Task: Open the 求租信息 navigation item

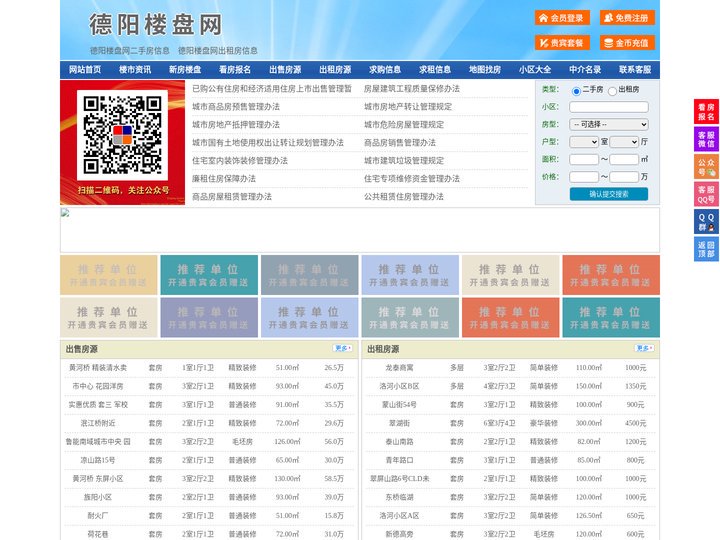Action: pyautogui.click(x=435, y=70)
